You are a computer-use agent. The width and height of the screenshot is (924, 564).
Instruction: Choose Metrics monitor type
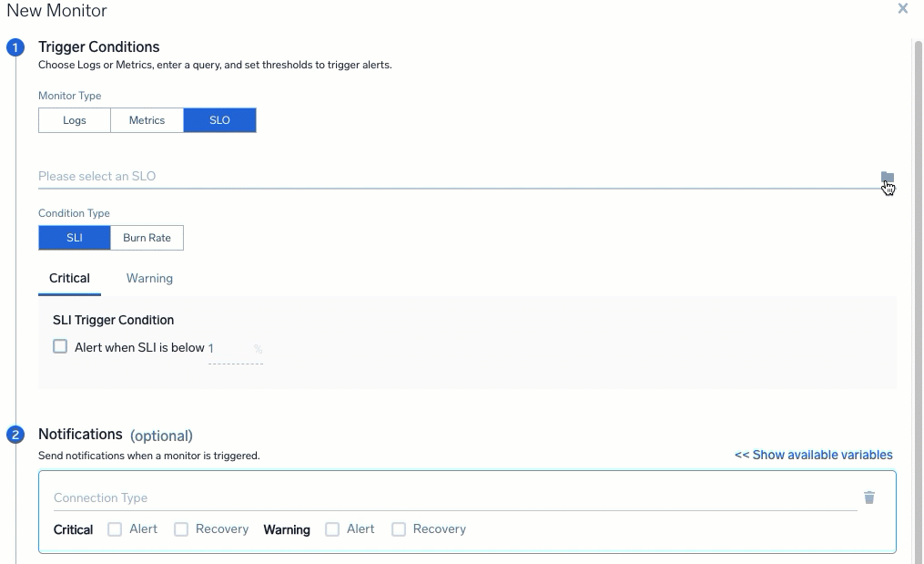[147, 120]
